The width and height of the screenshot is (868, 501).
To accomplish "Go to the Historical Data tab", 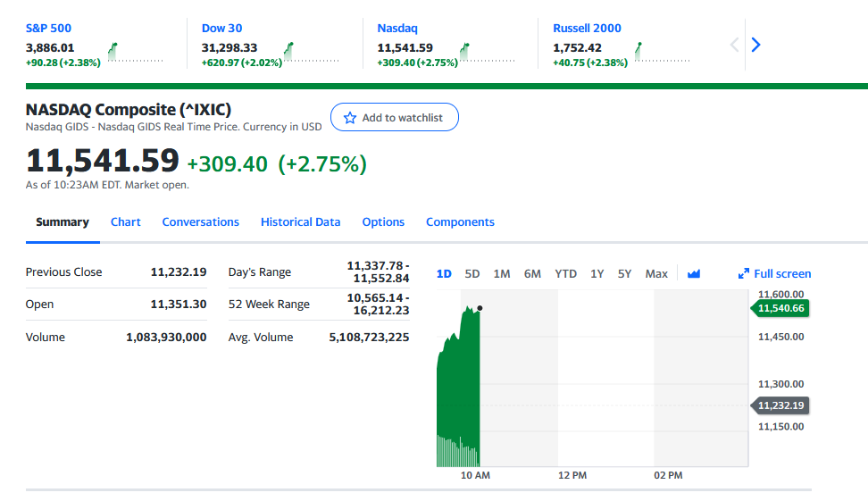I will (301, 222).
